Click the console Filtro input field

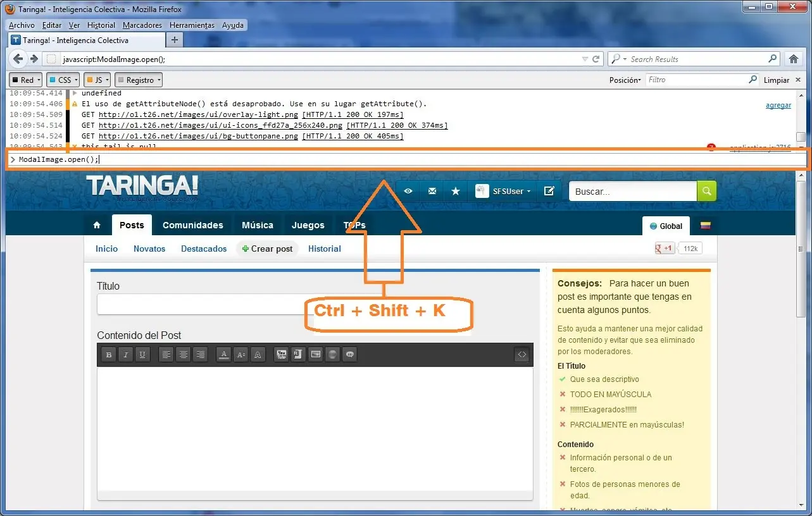click(x=703, y=80)
